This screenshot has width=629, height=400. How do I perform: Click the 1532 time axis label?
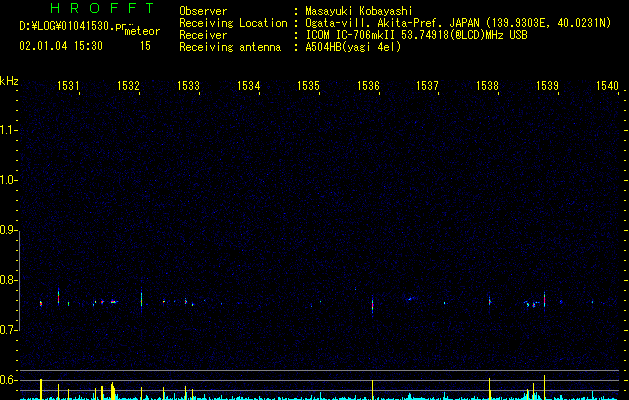tap(128, 86)
